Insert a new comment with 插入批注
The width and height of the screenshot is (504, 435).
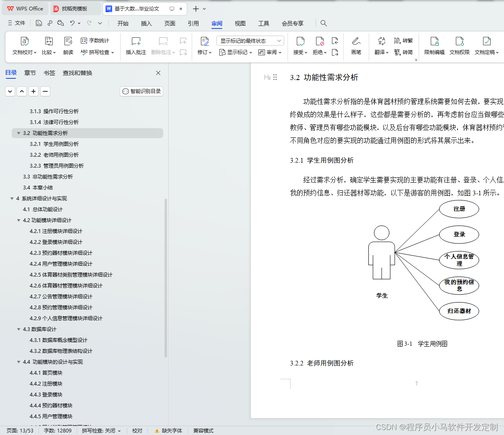click(x=136, y=46)
